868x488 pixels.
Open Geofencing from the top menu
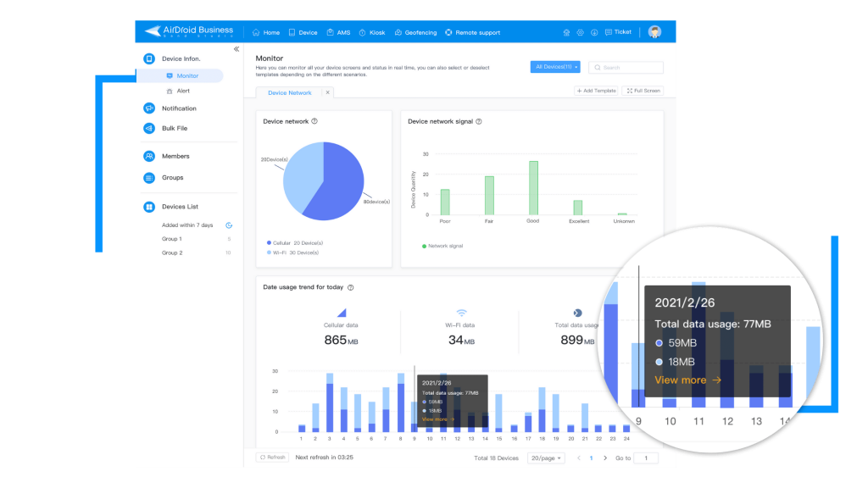[x=416, y=32]
